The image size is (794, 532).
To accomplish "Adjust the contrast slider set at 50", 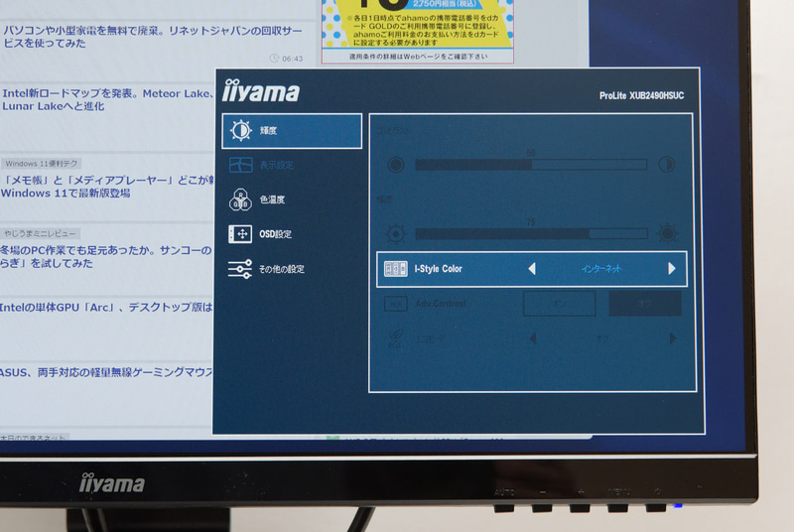I will click(531, 165).
